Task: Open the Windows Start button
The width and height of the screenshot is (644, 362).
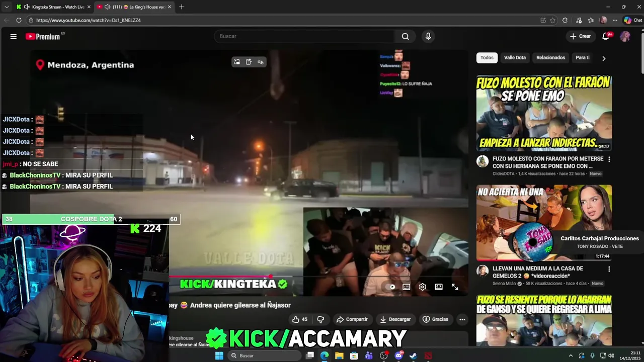Action: coord(219,355)
